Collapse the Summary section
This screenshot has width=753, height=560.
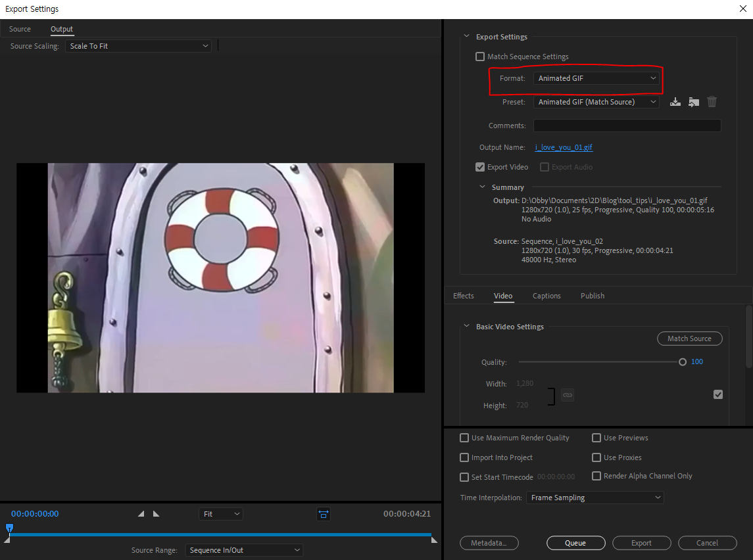(482, 187)
